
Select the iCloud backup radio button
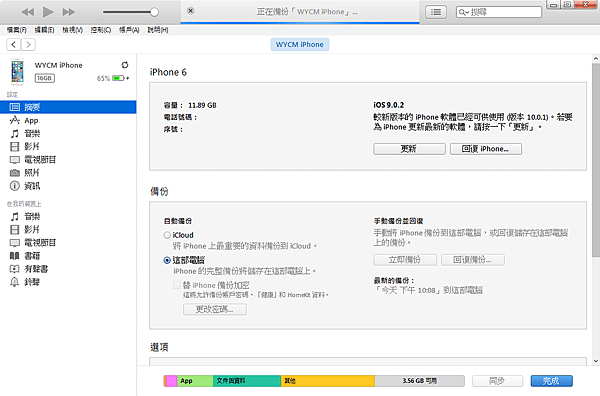[167, 235]
